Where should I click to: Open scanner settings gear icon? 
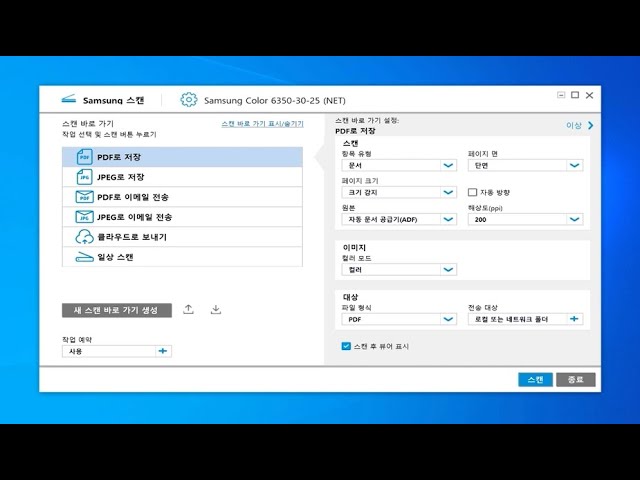pyautogui.click(x=189, y=100)
